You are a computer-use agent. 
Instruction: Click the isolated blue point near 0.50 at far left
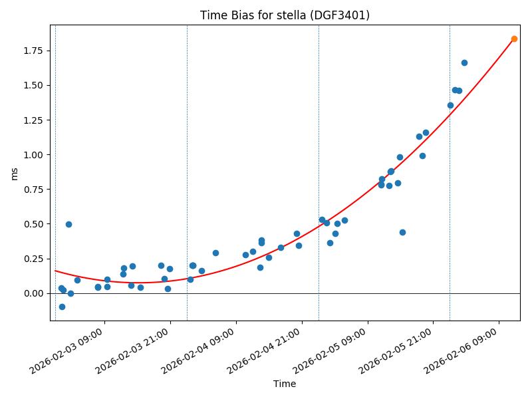[x=68, y=224]
